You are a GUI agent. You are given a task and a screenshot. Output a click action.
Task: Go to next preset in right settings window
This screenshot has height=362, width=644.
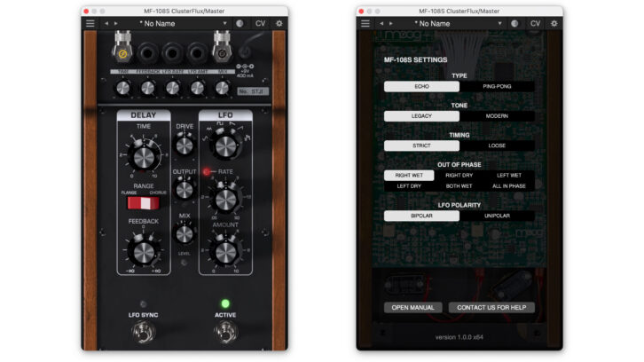(391, 23)
